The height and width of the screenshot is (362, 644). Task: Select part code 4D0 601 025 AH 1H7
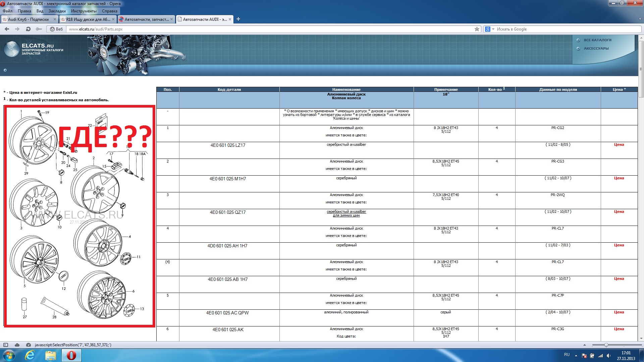click(227, 246)
